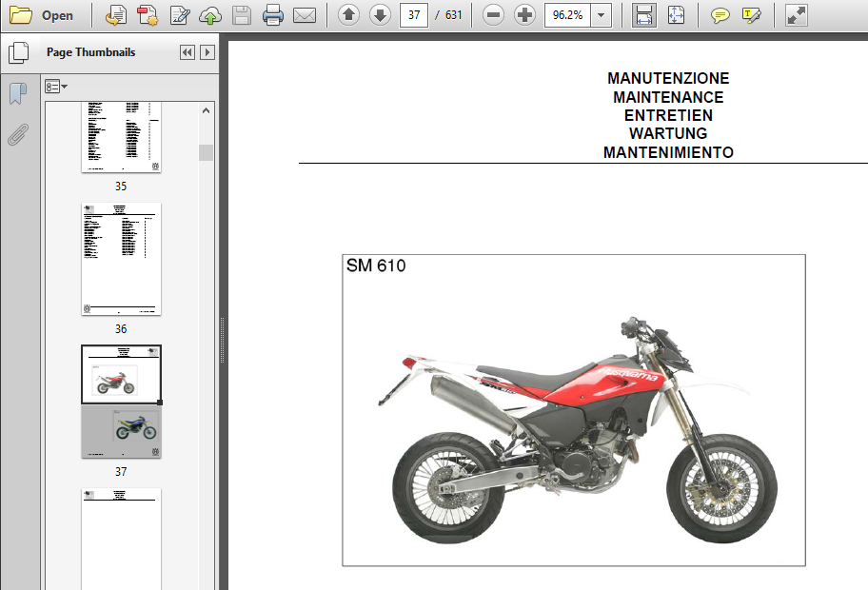Screen dimensions: 868x590
Task: Select page 36 thumbnail
Action: [x=121, y=259]
